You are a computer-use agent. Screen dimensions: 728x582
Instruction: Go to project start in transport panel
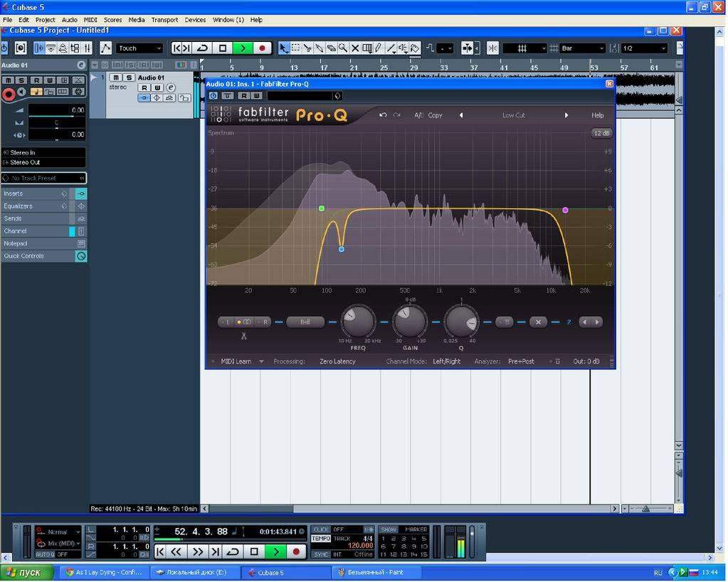159,552
